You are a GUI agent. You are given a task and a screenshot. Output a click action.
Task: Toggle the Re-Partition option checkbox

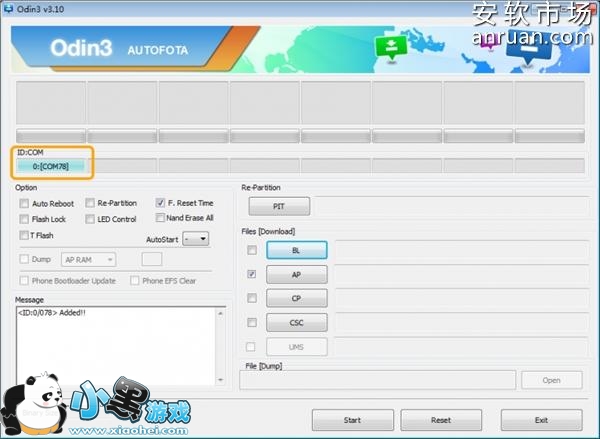pyautogui.click(x=90, y=203)
